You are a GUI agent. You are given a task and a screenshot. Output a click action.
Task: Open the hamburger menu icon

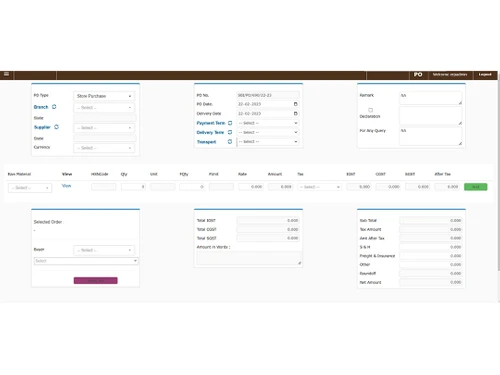coord(6,74)
